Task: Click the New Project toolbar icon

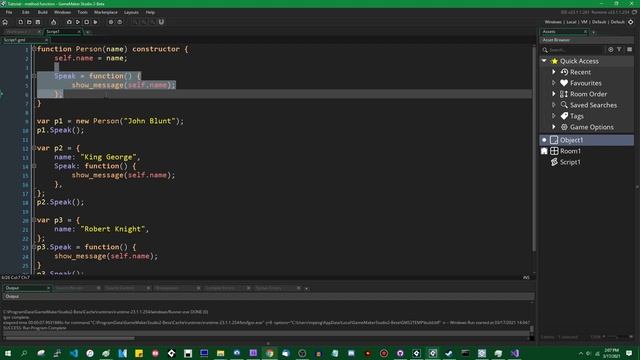Action: click(20, 22)
